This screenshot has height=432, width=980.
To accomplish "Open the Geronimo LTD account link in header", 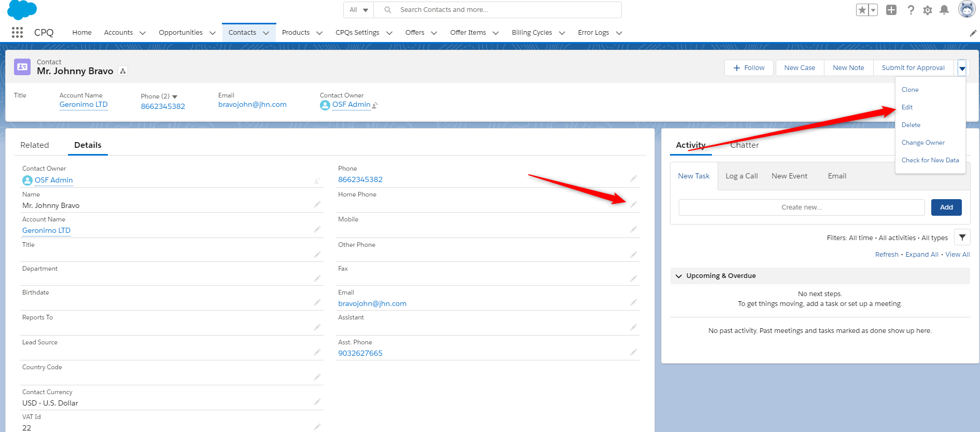I will point(83,105).
